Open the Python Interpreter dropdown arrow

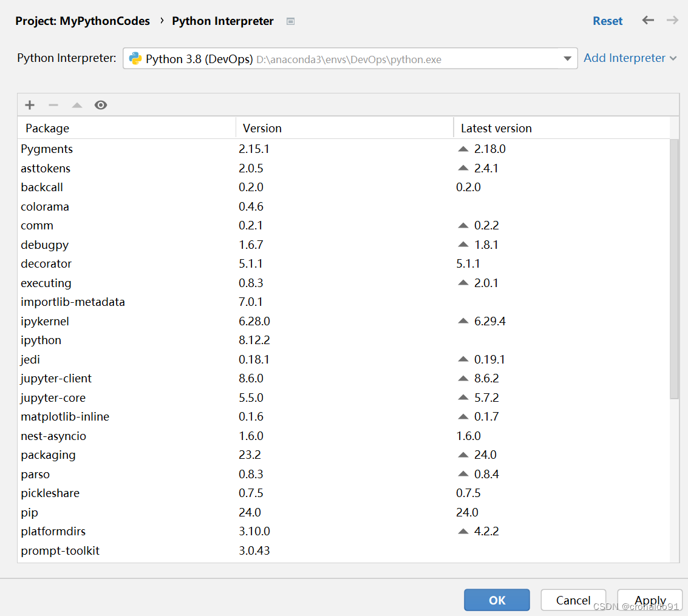pos(567,59)
